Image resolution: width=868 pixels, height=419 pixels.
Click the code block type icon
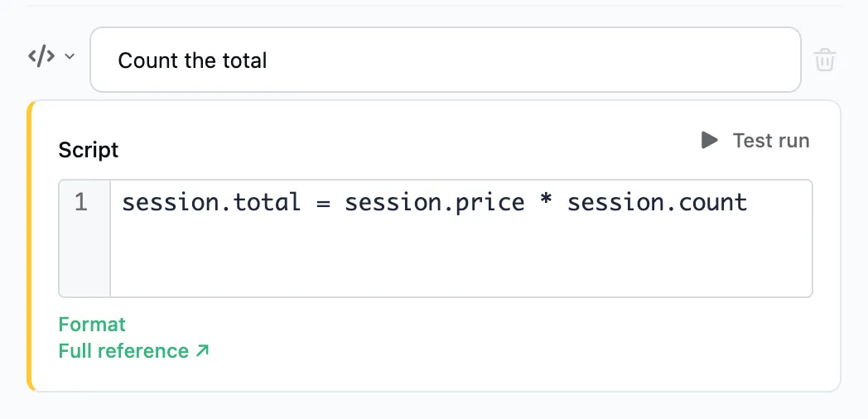[41, 56]
